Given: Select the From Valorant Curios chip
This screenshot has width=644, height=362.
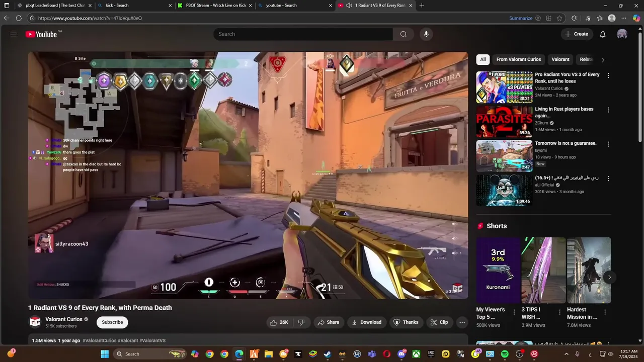Looking at the screenshot, I should 519,59.
